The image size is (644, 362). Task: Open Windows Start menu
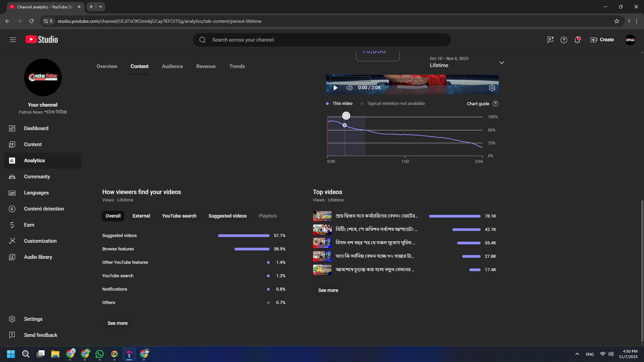click(x=11, y=354)
